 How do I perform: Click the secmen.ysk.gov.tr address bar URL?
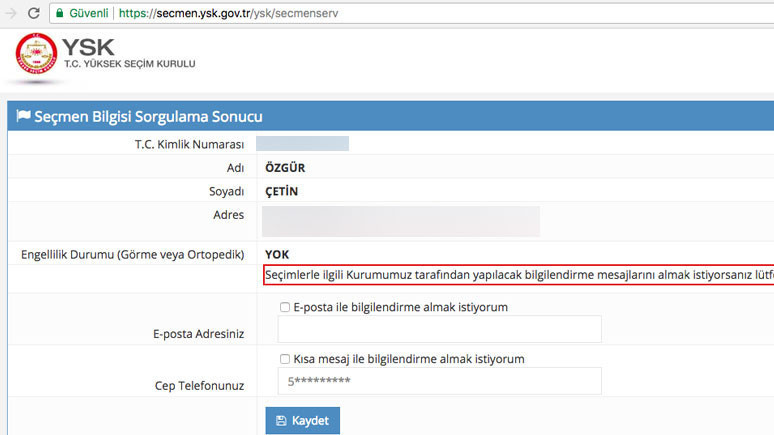click(228, 13)
